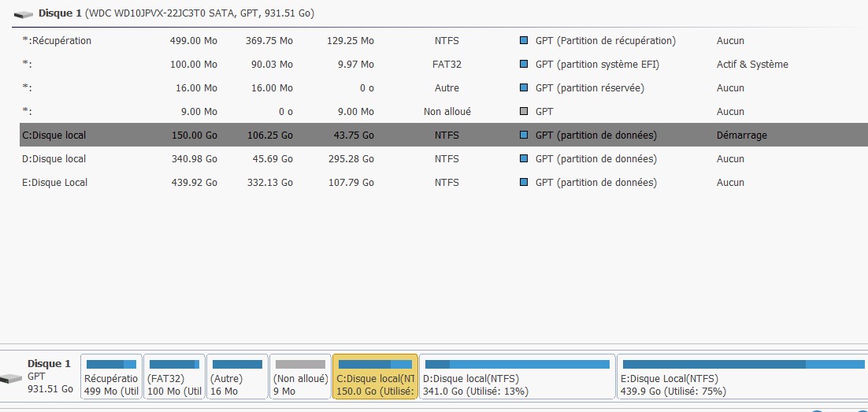Click blue swatch beside partition réservée
This screenshot has height=412, width=868.
click(x=524, y=87)
